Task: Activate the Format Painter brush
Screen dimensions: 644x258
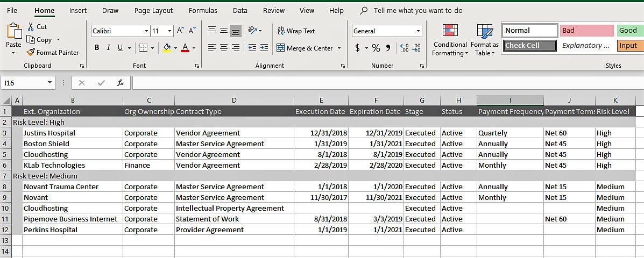Action: pos(30,52)
